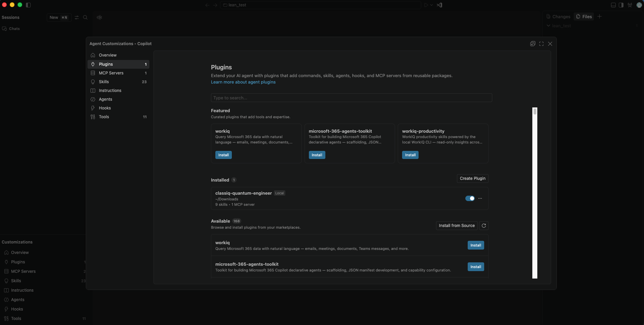644x325 pixels.
Task: Select Skills in the dialog sidebar
Action: pos(118,82)
